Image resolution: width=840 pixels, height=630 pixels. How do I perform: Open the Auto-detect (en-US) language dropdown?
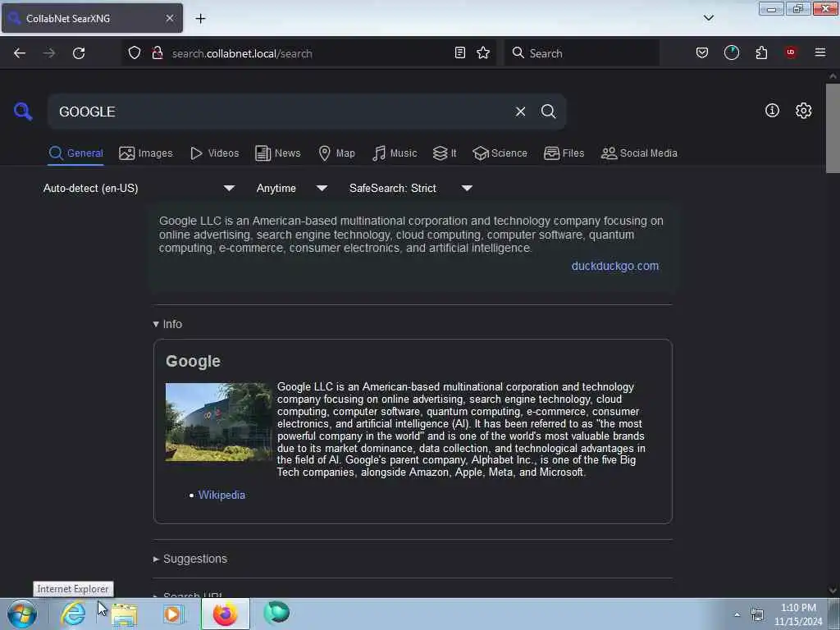click(x=139, y=188)
